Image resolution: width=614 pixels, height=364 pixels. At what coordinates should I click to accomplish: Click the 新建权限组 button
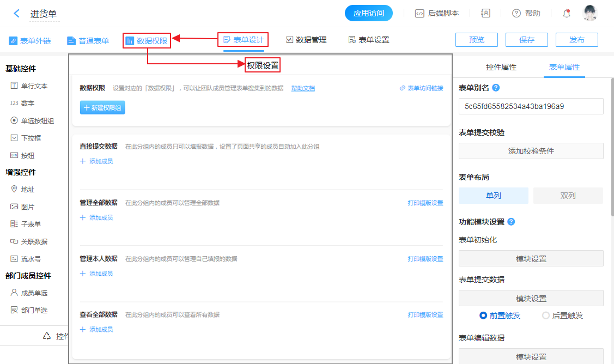(102, 108)
